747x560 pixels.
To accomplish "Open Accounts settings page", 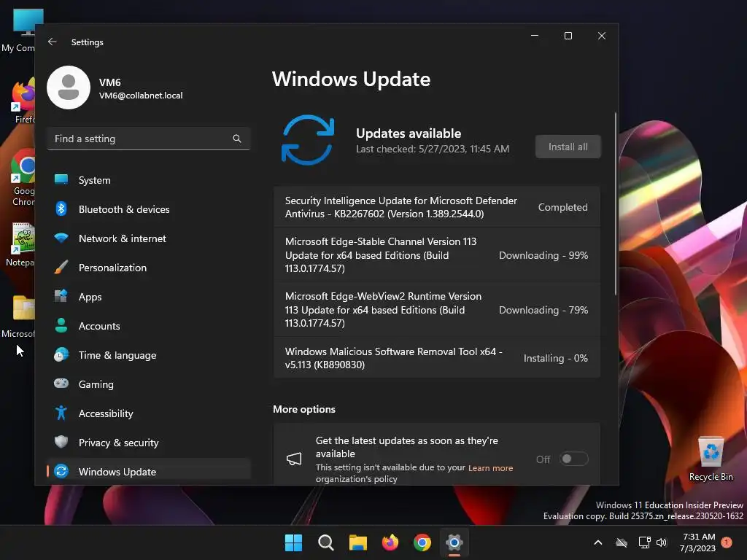I will pyautogui.click(x=149, y=326).
